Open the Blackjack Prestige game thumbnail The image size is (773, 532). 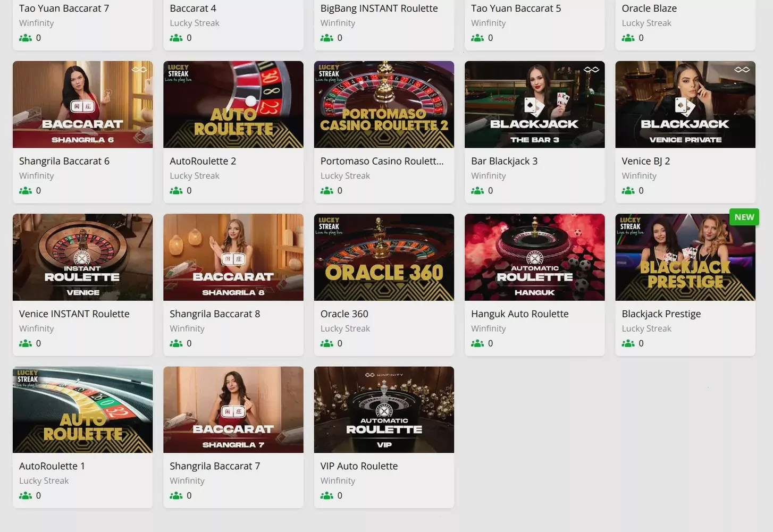(x=685, y=257)
